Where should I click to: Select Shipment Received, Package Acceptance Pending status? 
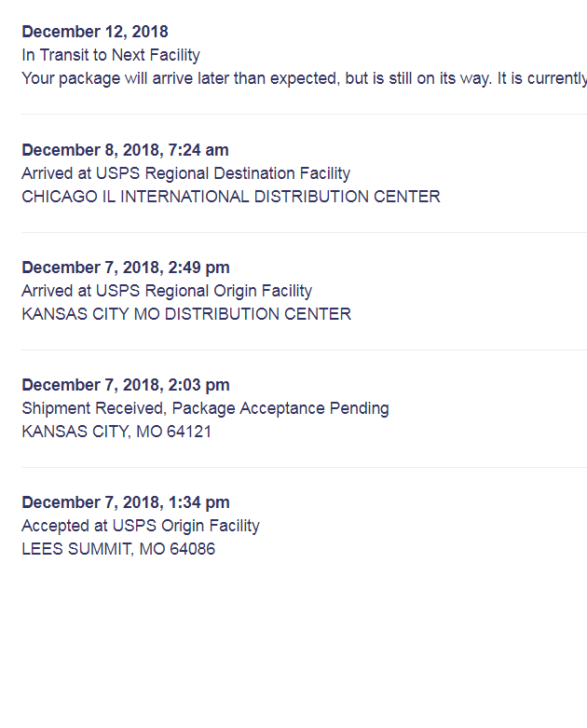coord(206,408)
